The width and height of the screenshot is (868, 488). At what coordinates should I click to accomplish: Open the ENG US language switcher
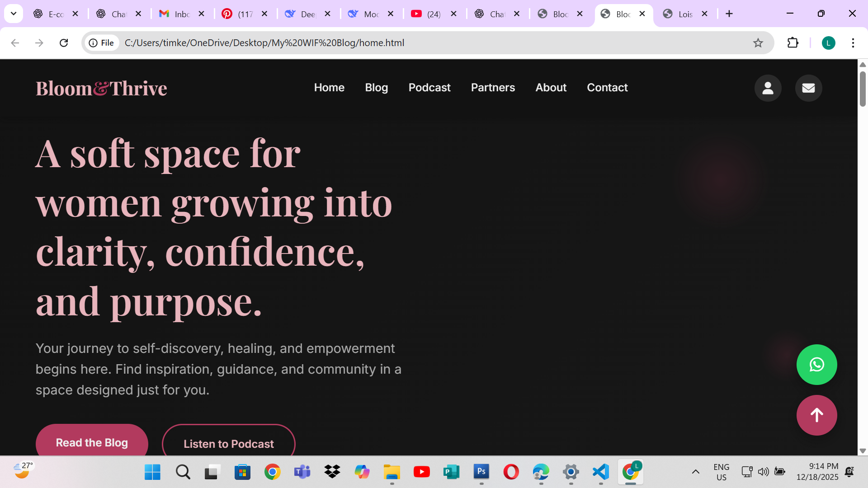coord(721,472)
